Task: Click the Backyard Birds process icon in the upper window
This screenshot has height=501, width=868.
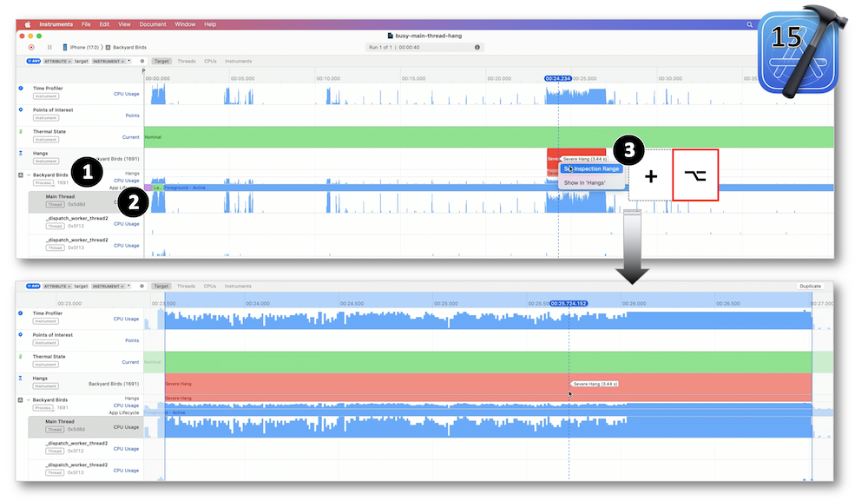Action: point(21,175)
